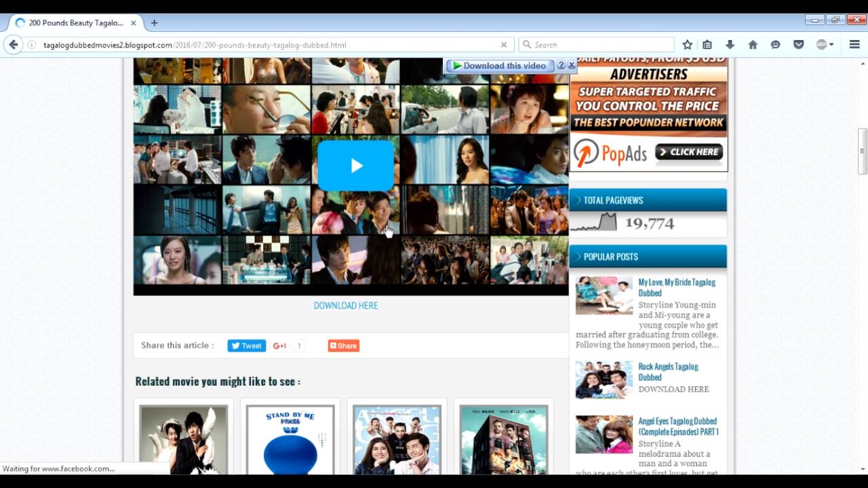Open the related movie poster with four smiling people
This screenshot has width=868, height=488.
[x=397, y=439]
